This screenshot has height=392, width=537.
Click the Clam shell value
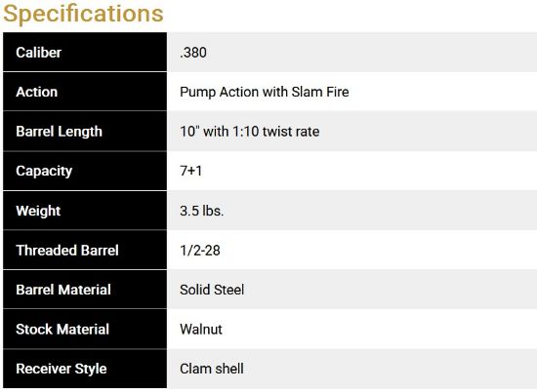pyautogui.click(x=212, y=369)
